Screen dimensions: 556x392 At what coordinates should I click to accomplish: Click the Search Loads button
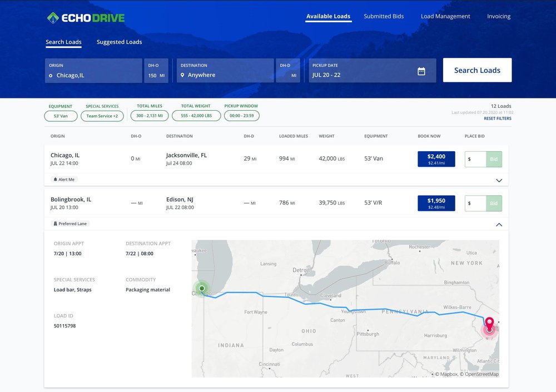pos(477,70)
